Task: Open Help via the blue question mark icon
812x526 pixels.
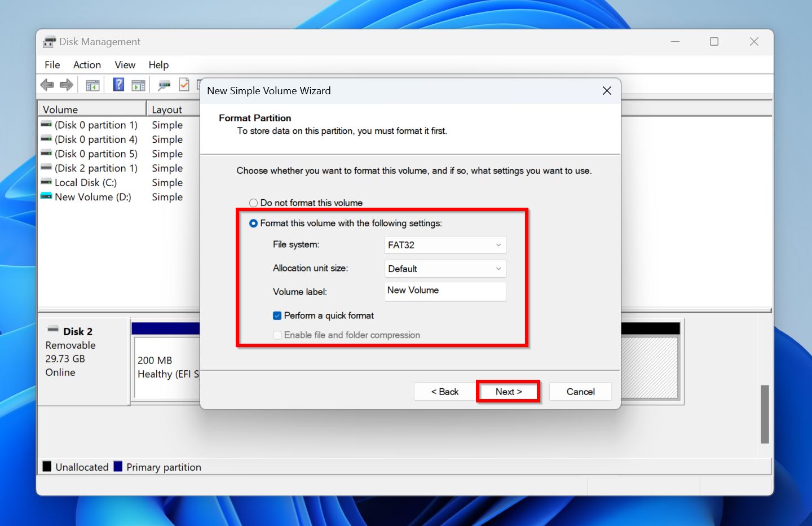Action: click(118, 85)
